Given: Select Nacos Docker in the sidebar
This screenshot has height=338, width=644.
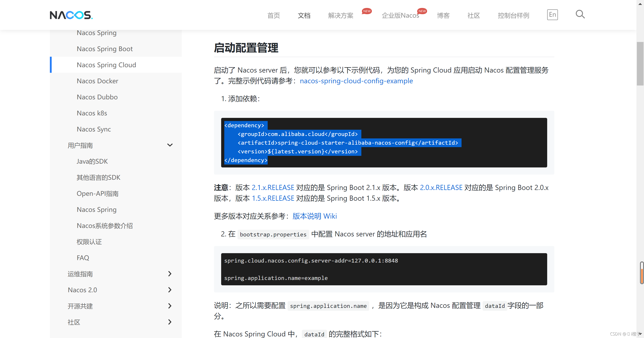Looking at the screenshot, I should point(97,81).
